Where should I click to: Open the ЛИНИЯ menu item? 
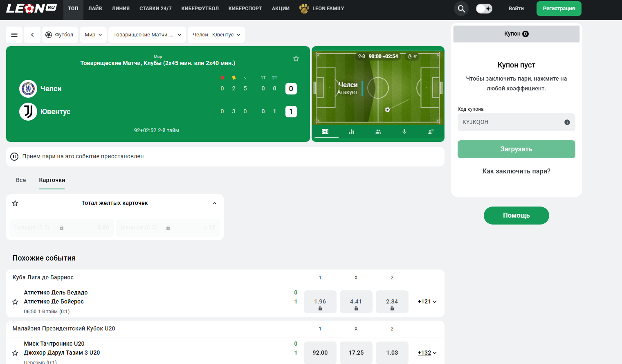click(121, 9)
